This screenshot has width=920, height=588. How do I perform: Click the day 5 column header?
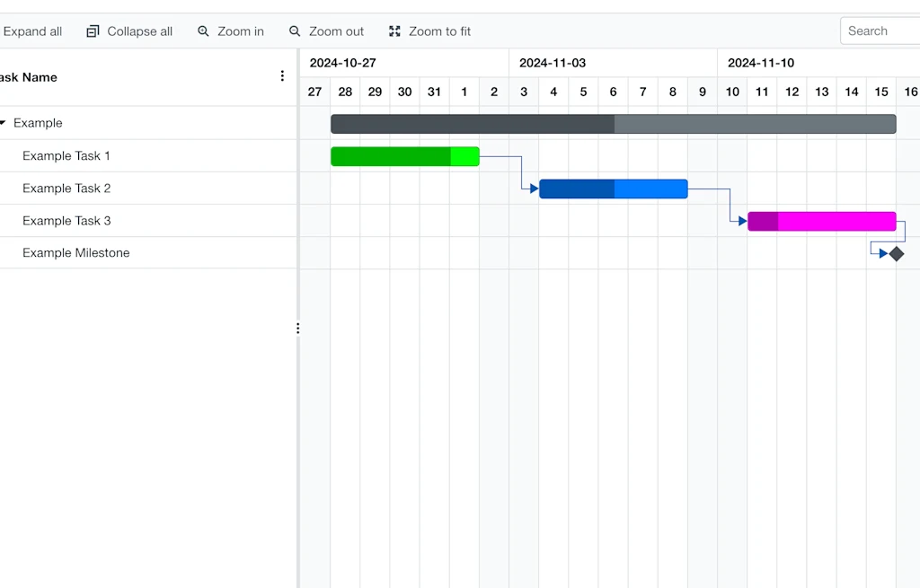pyautogui.click(x=583, y=92)
